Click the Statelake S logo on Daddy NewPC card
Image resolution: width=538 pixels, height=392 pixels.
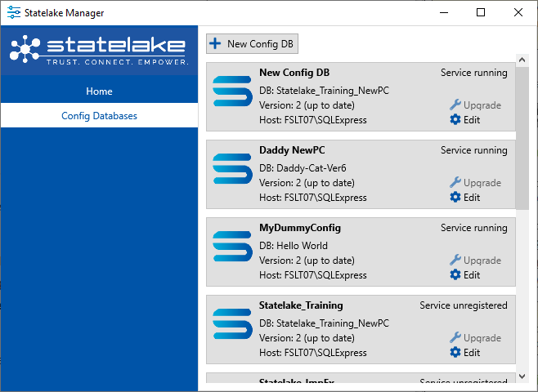click(x=232, y=168)
